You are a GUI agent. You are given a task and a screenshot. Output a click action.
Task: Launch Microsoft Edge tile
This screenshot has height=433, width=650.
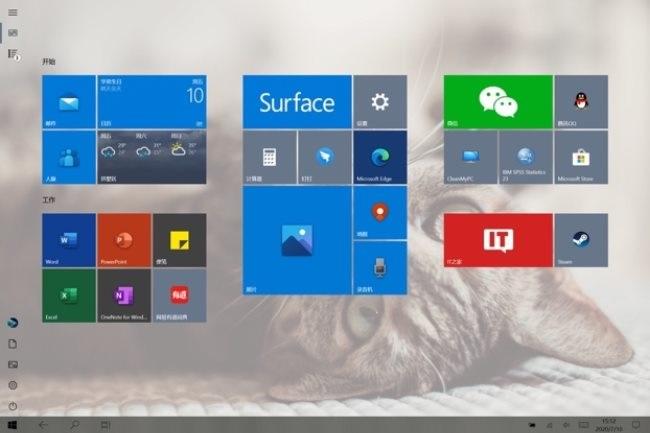380,157
